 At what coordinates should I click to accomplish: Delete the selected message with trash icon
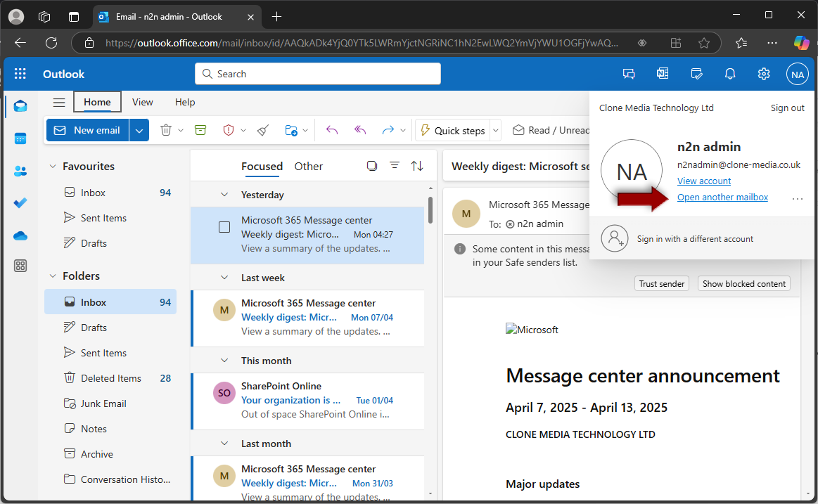pyautogui.click(x=166, y=130)
